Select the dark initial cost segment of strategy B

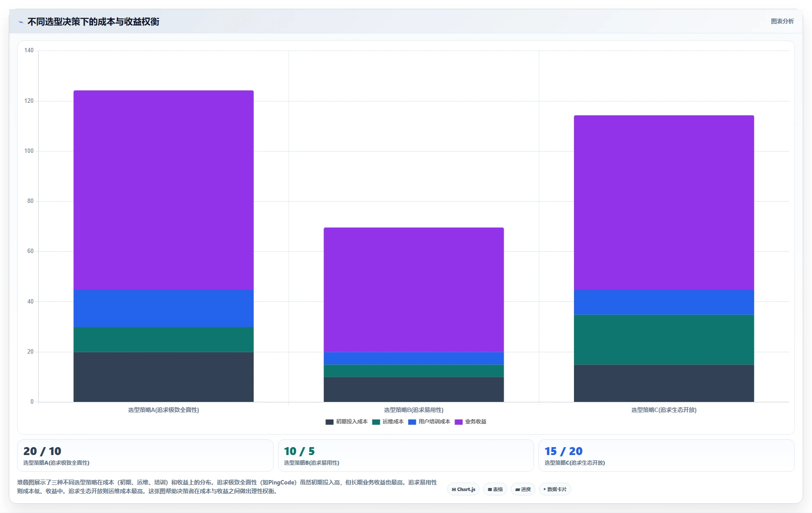[414, 390]
